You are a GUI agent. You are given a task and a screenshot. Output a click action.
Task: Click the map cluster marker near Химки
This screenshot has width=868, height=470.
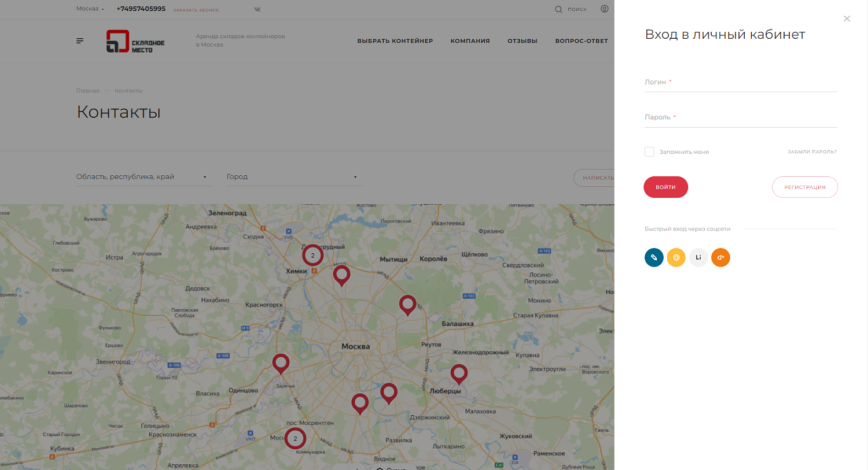click(x=312, y=255)
